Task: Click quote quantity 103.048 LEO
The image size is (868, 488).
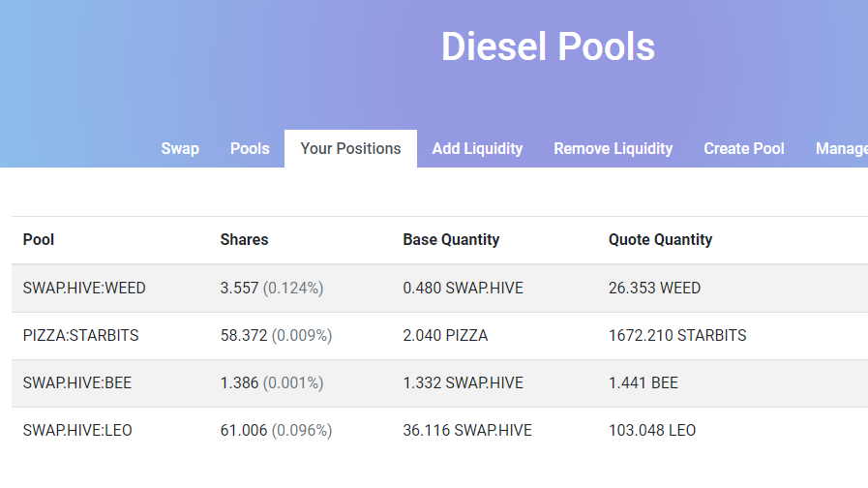Action: coord(652,431)
